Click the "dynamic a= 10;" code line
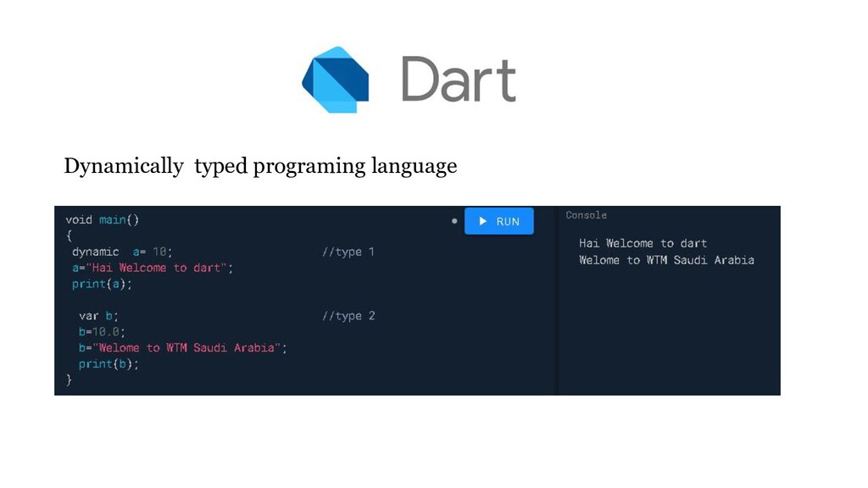Image resolution: width=868 pixels, height=488 pixels. (122, 252)
